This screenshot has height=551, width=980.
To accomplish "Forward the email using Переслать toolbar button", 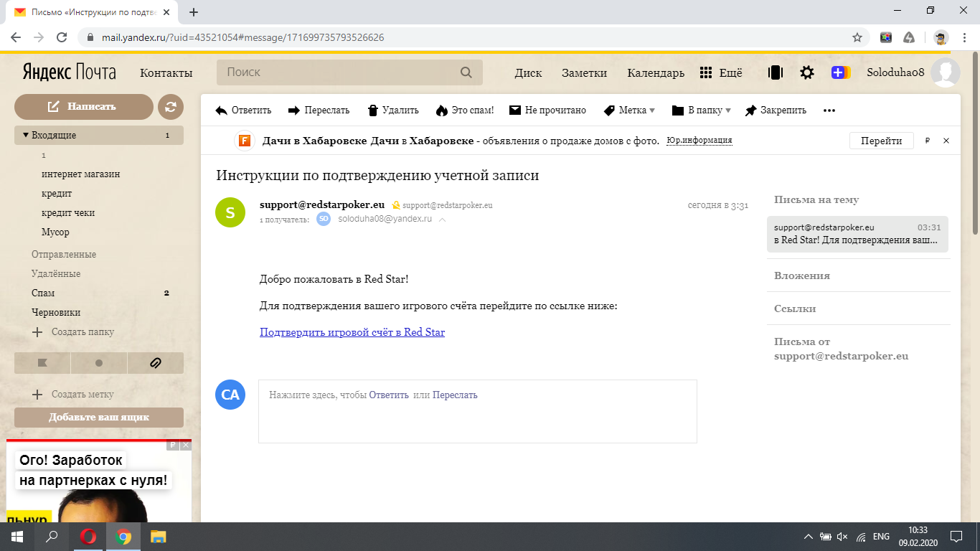I will pos(319,110).
